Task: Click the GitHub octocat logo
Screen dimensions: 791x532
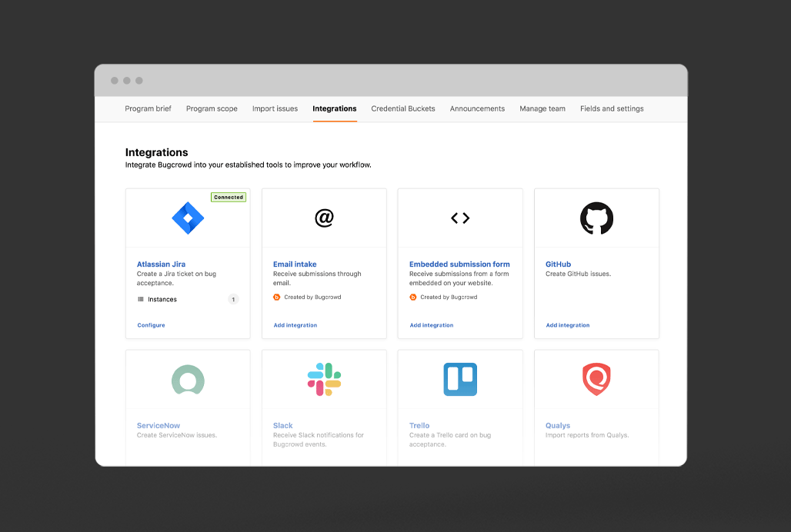Action: click(596, 218)
